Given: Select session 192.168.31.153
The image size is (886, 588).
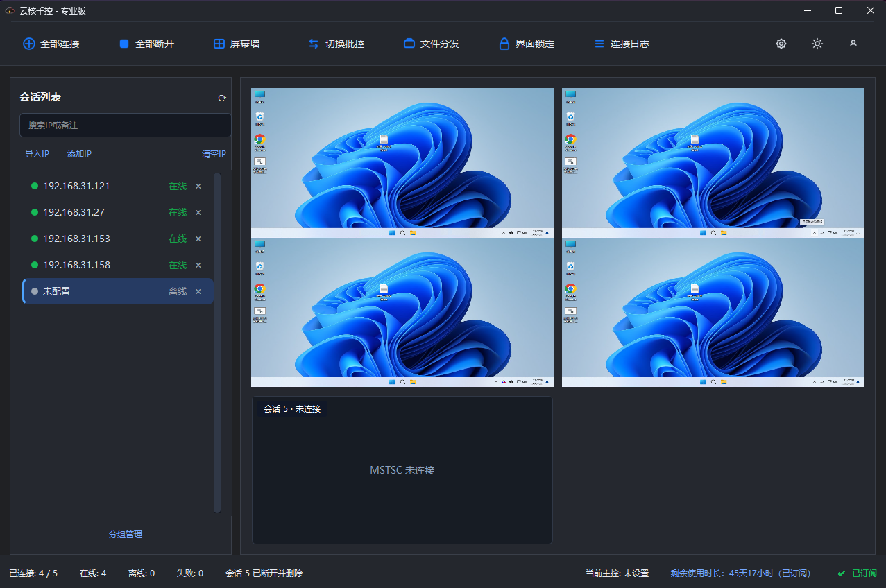Looking at the screenshot, I should [x=118, y=239].
